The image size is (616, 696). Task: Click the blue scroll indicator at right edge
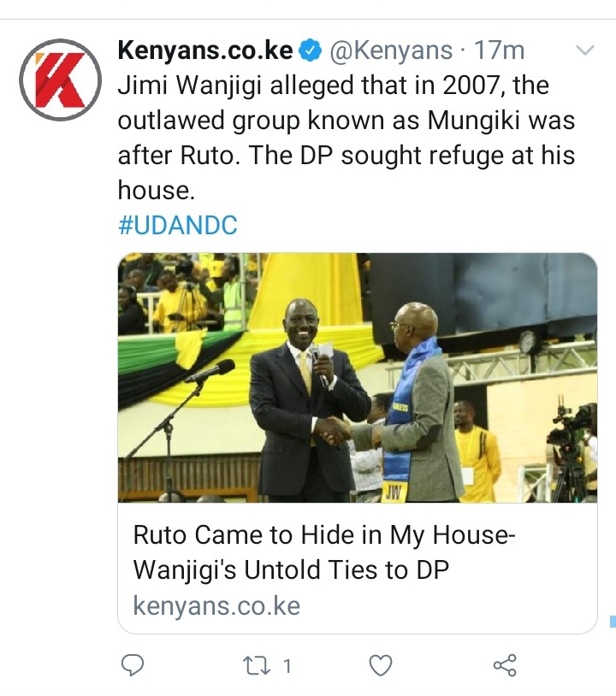click(x=613, y=621)
